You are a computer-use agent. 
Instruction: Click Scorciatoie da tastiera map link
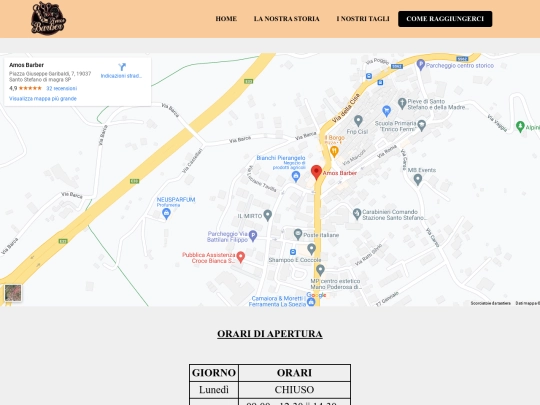(x=490, y=303)
